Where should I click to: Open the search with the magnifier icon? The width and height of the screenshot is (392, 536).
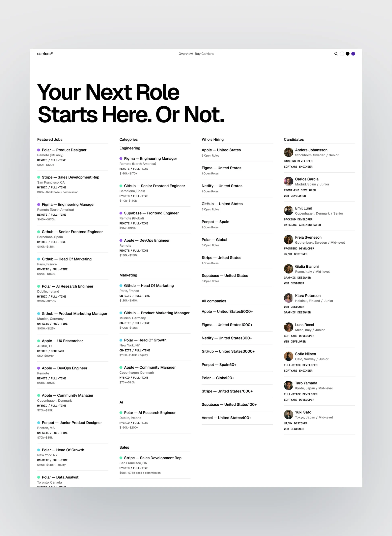(336, 54)
